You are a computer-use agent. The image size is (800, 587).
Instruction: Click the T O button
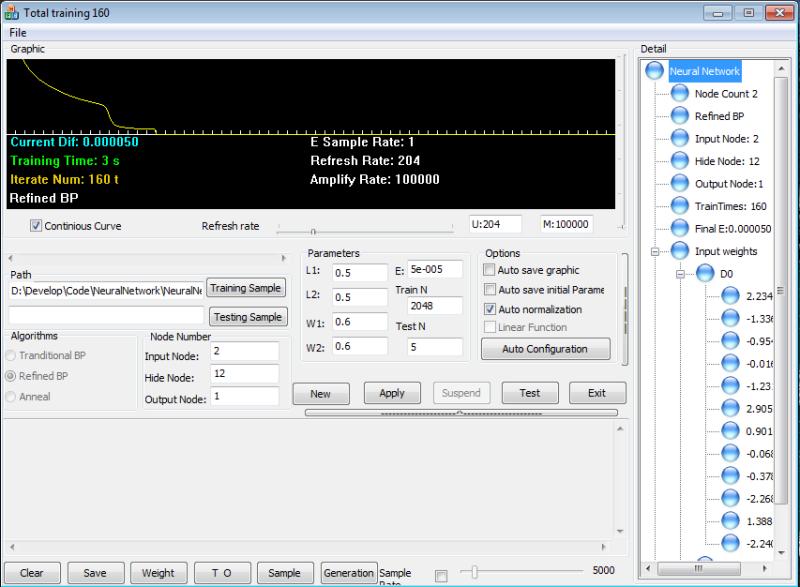[x=222, y=573]
